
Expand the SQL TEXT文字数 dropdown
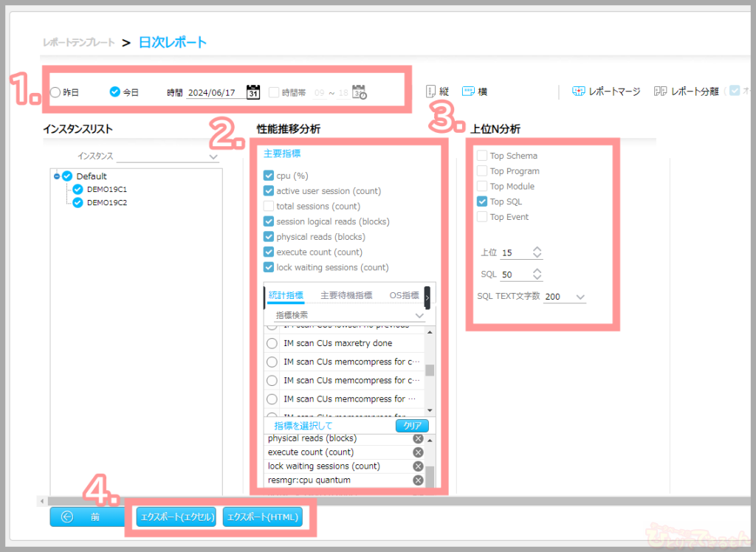(580, 297)
